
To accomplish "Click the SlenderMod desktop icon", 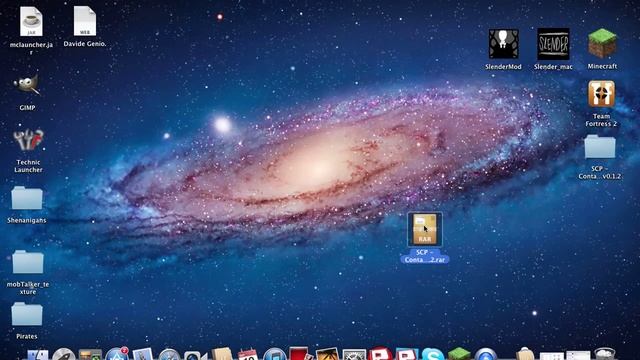I will [504, 44].
